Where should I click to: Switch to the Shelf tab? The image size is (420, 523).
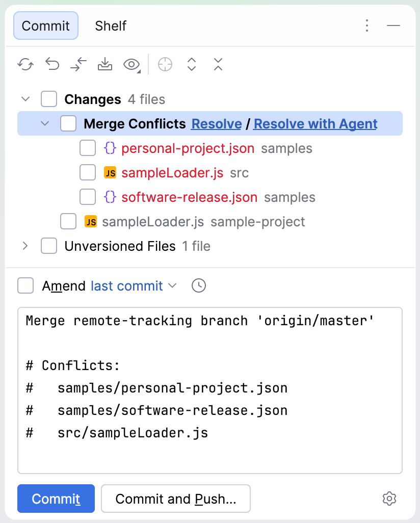click(x=111, y=25)
